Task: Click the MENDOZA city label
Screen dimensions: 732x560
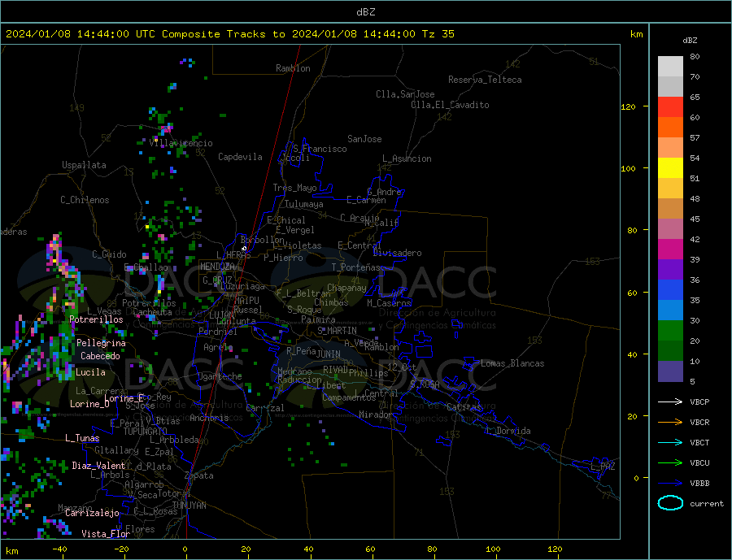Action: [218, 267]
